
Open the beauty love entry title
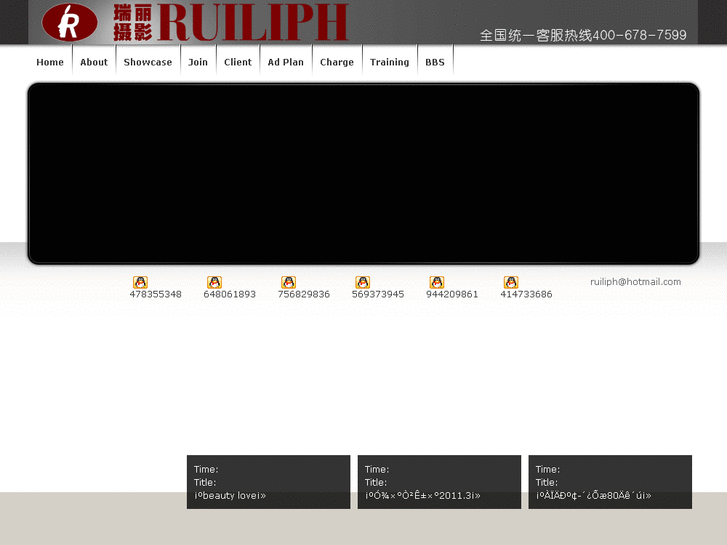(230, 495)
